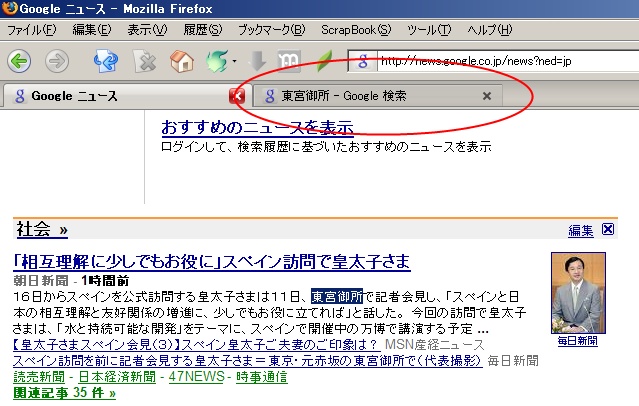Image resolution: width=639 pixels, height=406 pixels.
Task: Open the 表示(V) menu
Action: pyautogui.click(x=147, y=30)
